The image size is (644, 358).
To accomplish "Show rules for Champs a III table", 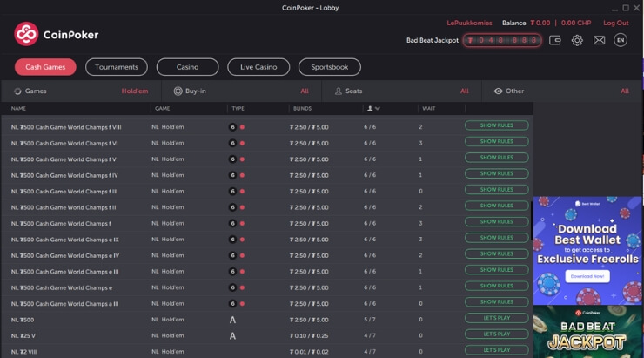I will point(497,301).
